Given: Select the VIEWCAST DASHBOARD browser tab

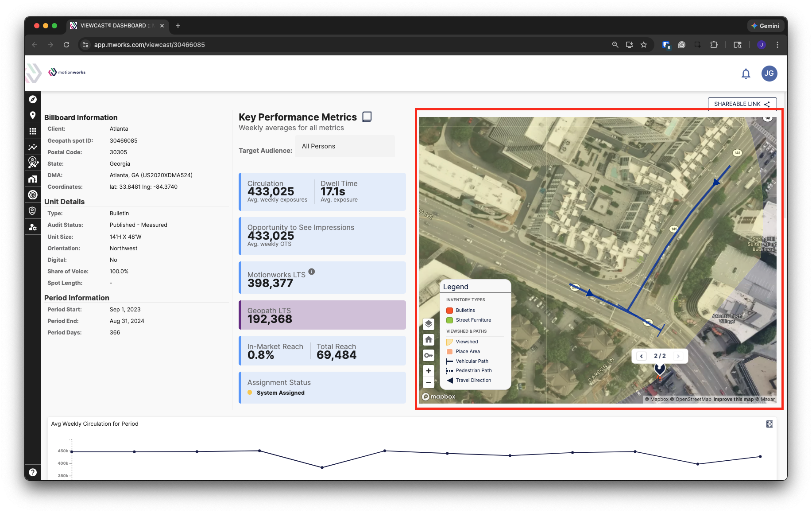Looking at the screenshot, I should (x=117, y=26).
